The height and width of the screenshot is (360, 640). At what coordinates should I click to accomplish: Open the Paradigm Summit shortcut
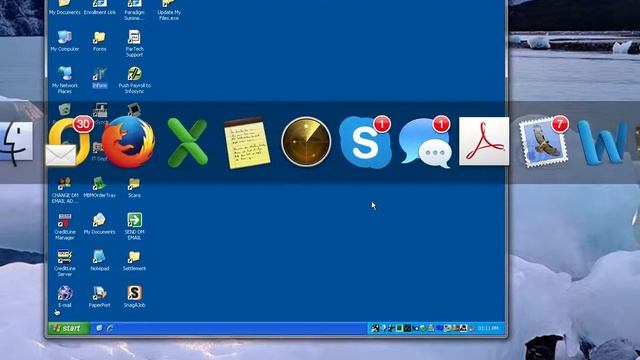pyautogui.click(x=134, y=10)
